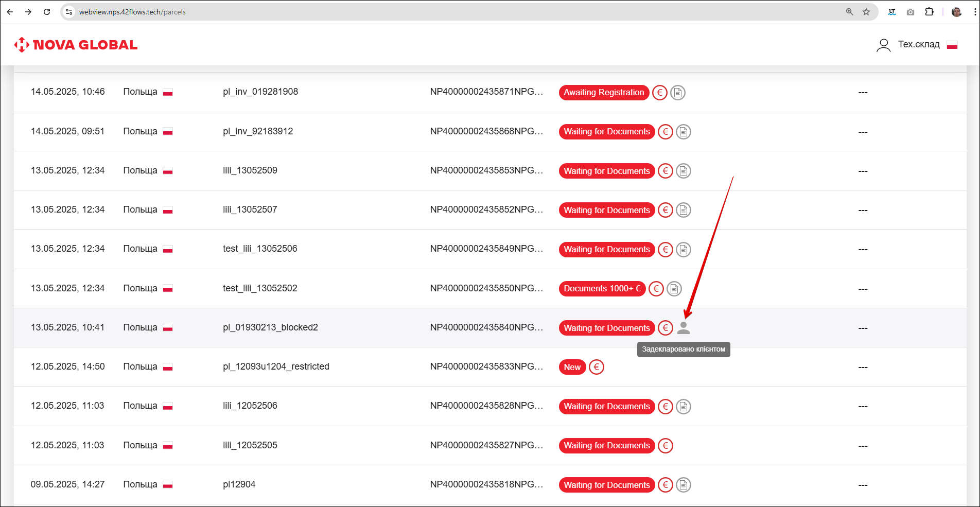Click the New status badge
The height and width of the screenshot is (507, 980).
coord(572,367)
